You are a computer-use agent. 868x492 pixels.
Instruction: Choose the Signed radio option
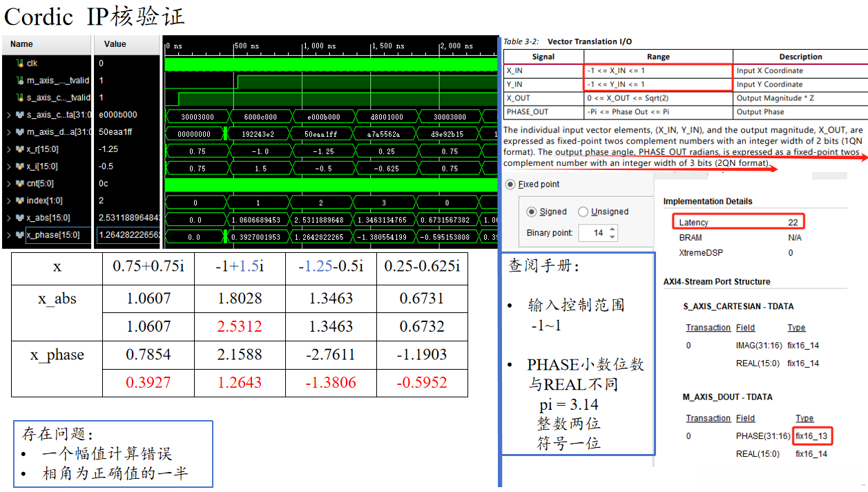click(x=532, y=211)
